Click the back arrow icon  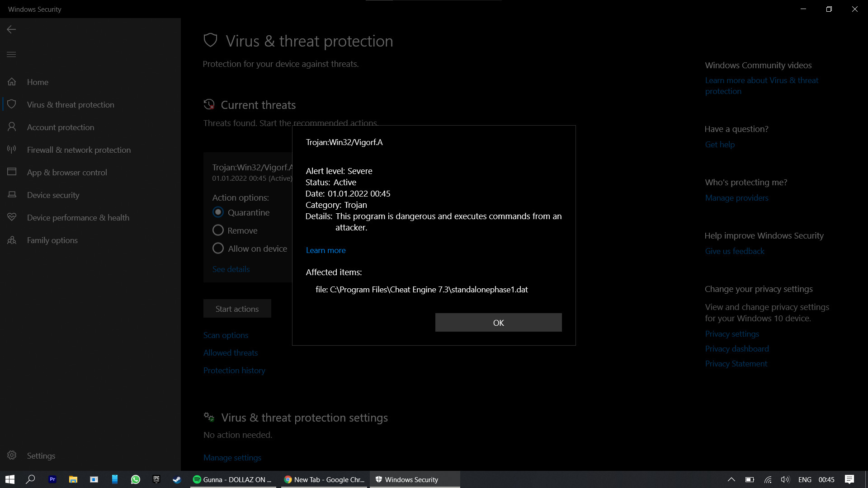point(11,29)
